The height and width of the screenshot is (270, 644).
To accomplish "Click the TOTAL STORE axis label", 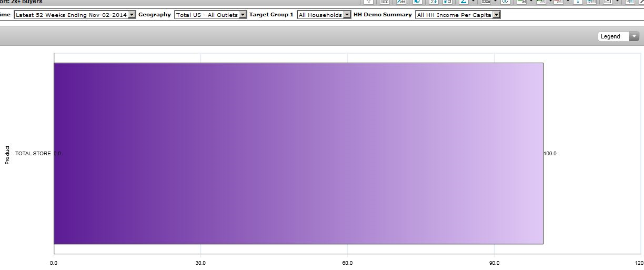I will coord(33,154).
